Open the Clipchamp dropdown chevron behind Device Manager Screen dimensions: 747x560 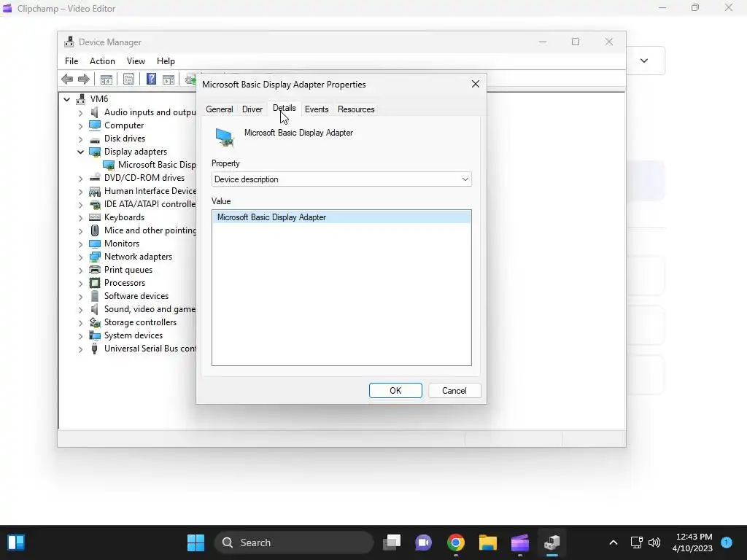point(644,61)
